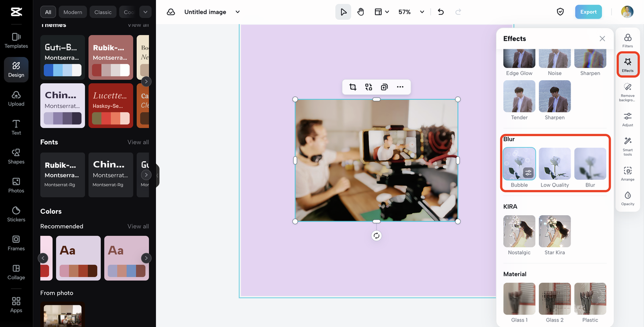Close the Effects panel
The image size is (644, 327).
tap(602, 39)
